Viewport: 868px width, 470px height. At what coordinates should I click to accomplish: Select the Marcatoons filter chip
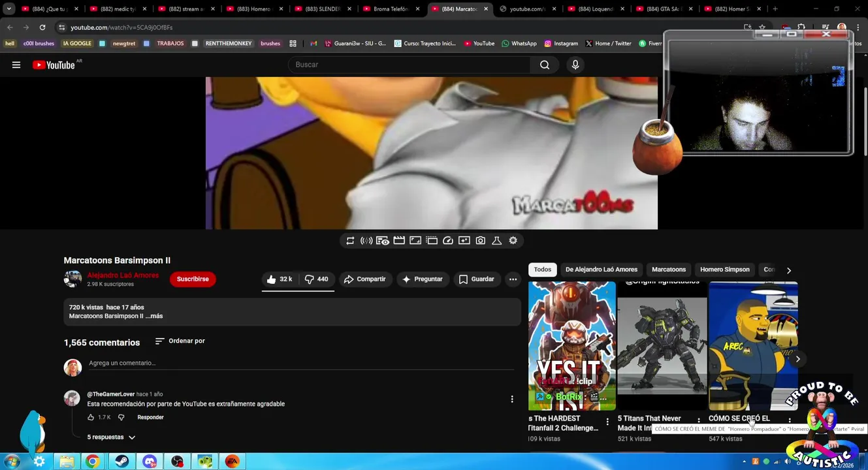(669, 270)
